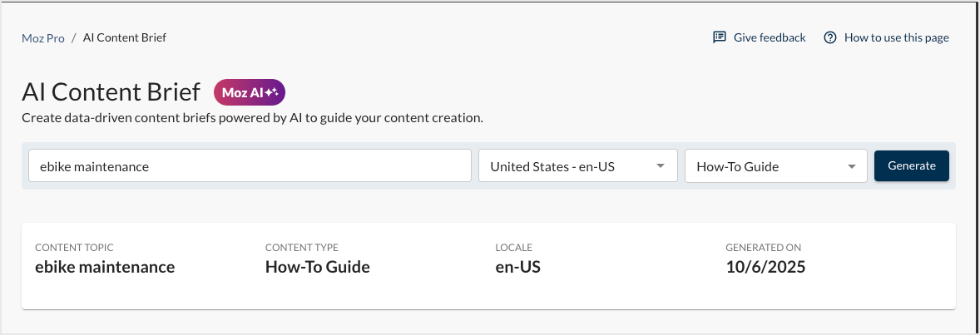Viewport: 980px width, 335px height.
Task: Click the 10/6/2025 generated date
Action: pos(765,267)
